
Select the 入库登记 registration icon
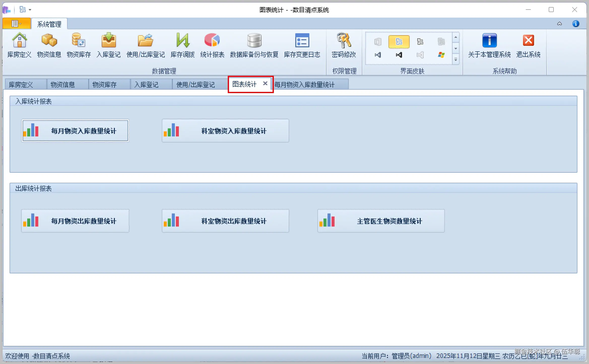point(109,45)
